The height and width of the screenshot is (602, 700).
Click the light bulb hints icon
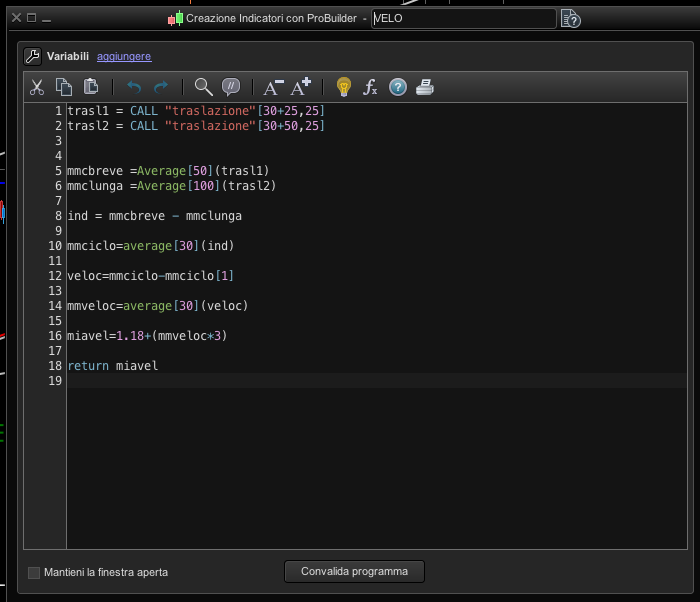tap(344, 87)
